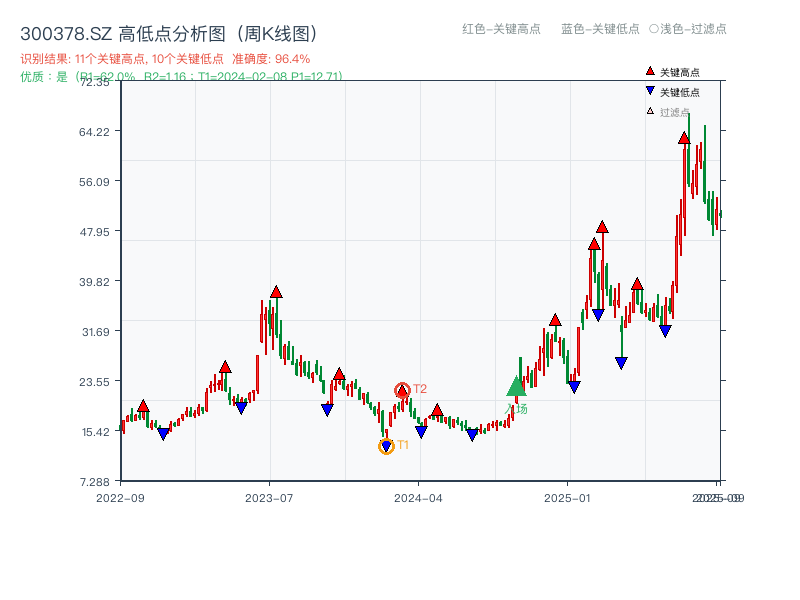800x600 pixels.
Task: Click the 47.95 y-axis label
Action: coord(94,232)
